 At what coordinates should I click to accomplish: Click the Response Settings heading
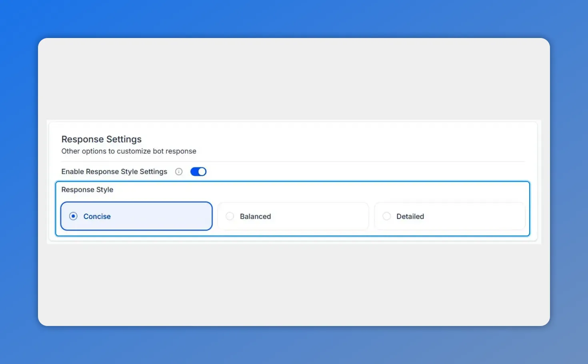coord(101,139)
